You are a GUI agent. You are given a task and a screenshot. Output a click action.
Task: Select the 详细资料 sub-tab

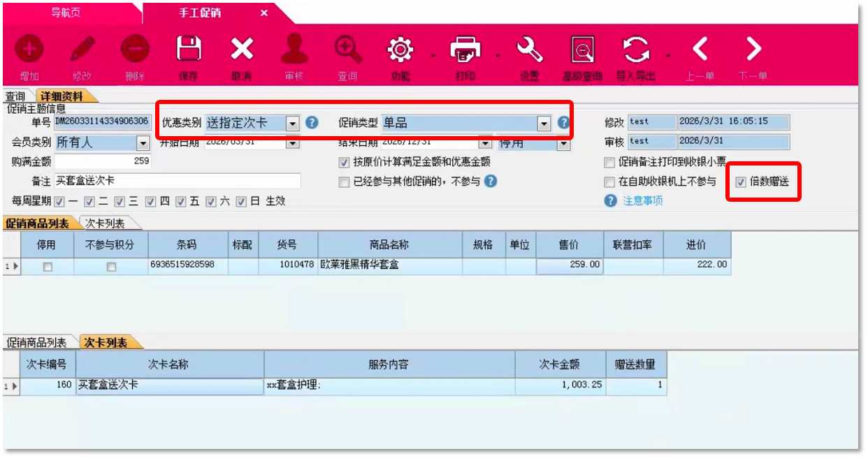click(x=62, y=96)
